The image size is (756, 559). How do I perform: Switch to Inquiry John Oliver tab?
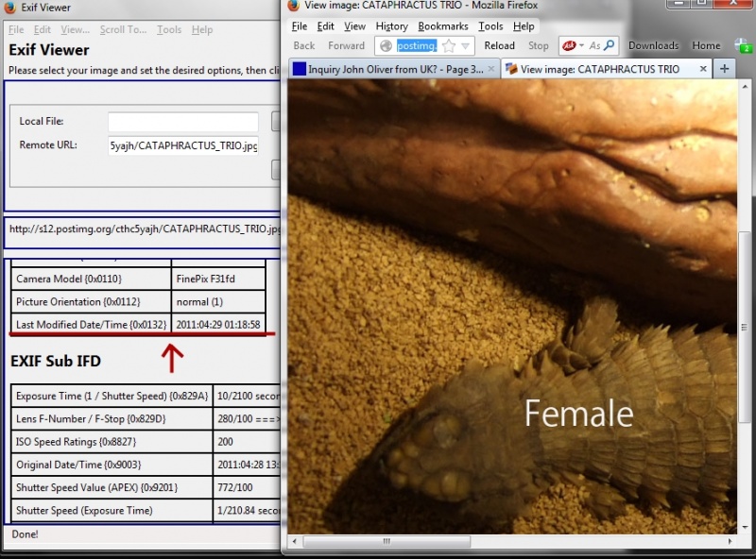(x=393, y=69)
